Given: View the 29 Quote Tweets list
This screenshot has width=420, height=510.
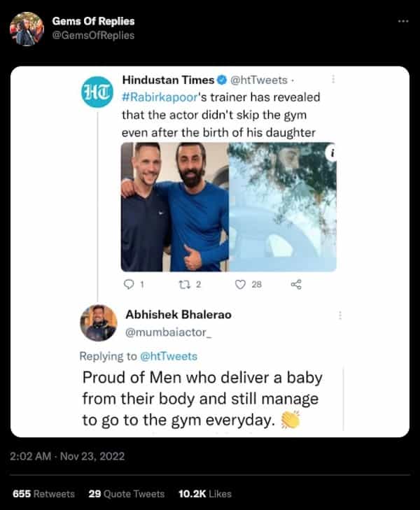Looking at the screenshot, I should tap(127, 494).
